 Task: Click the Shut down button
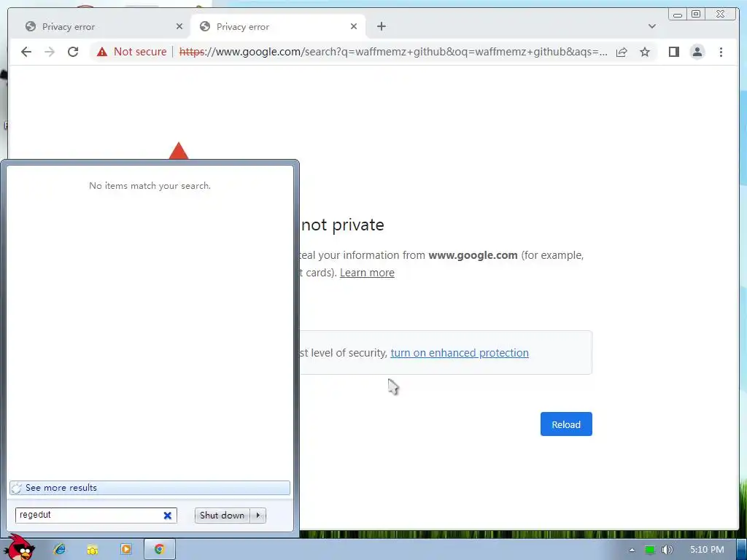(222, 516)
